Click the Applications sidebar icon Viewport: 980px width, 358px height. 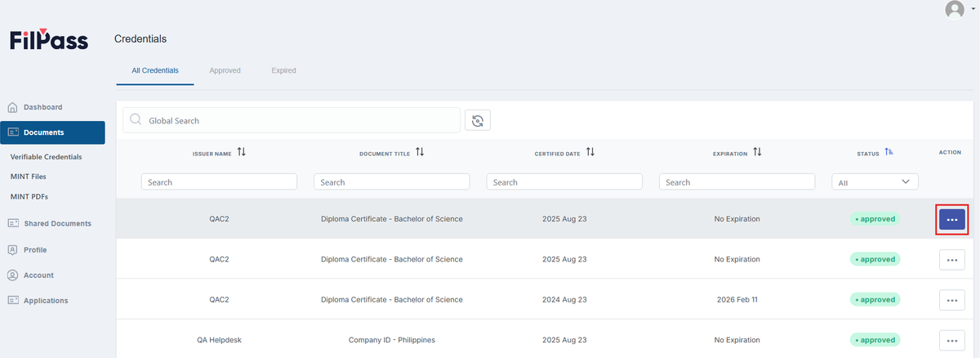point(13,301)
